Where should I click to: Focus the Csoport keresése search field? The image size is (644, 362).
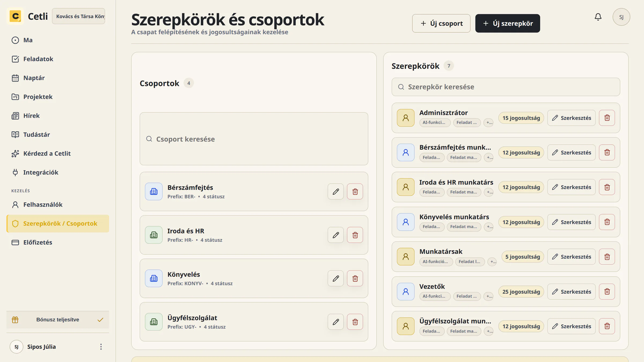[254, 139]
